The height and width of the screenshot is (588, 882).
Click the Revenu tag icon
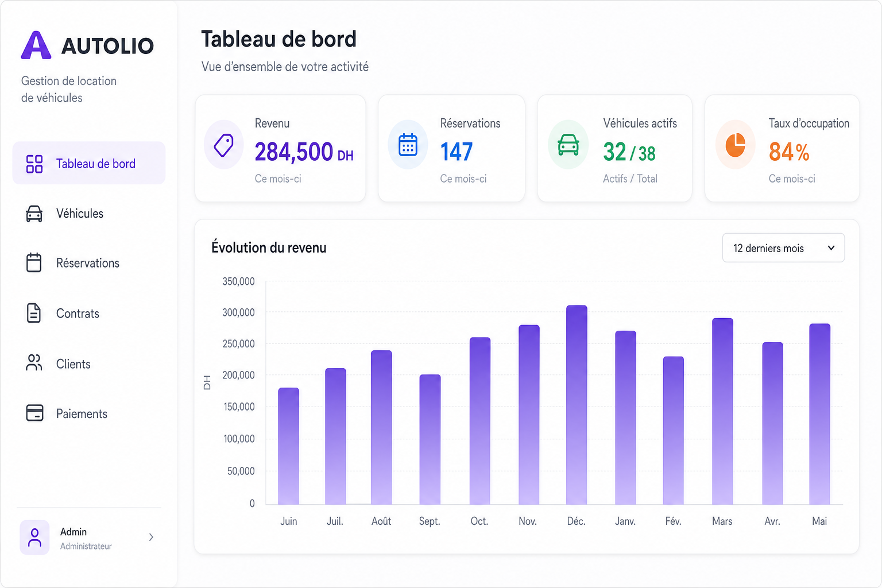pos(224,145)
